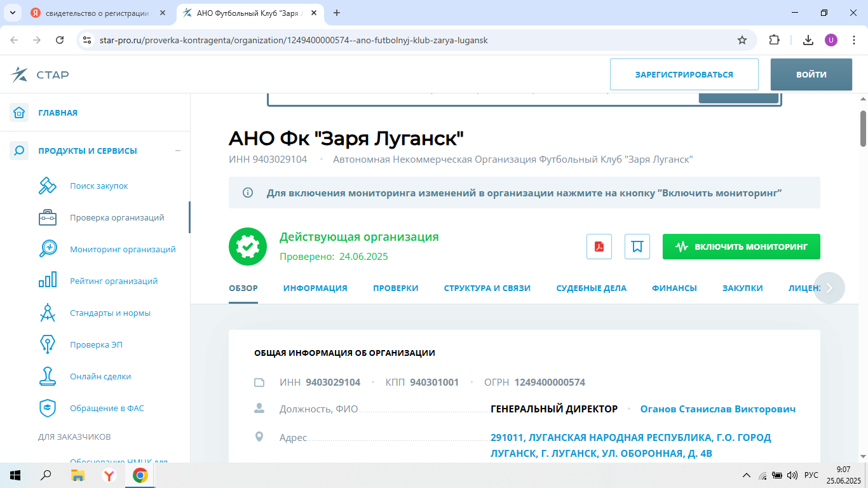Open the volume control in system tray
Viewport: 868px width, 488px height.
pos(792,475)
